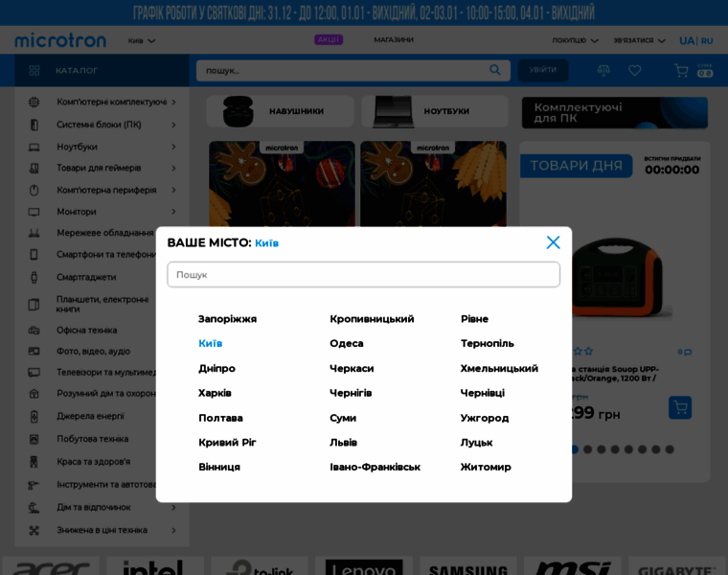Image resolution: width=728 pixels, height=575 pixels.
Task: Expand Дім та відпочинок submenu arrow
Action: 173,507
